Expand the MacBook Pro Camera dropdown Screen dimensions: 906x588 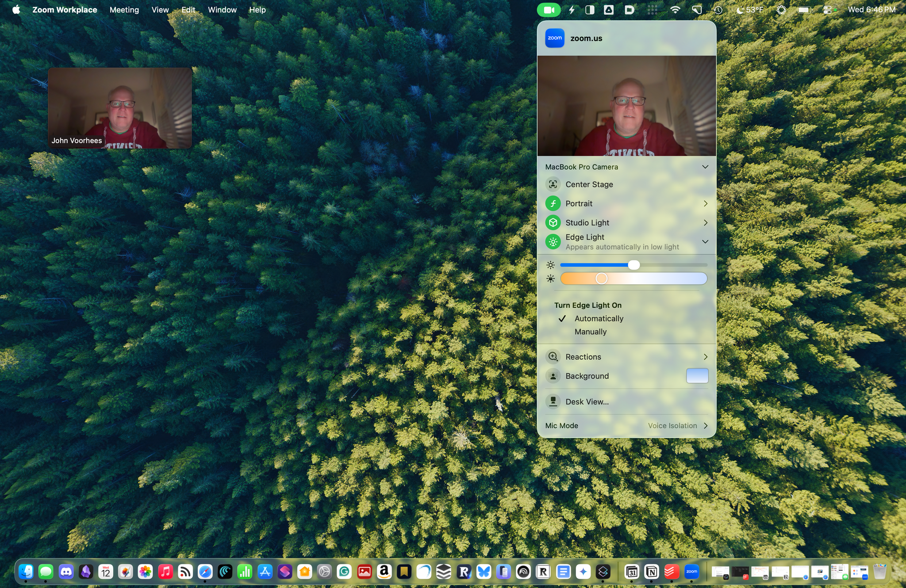pyautogui.click(x=705, y=167)
